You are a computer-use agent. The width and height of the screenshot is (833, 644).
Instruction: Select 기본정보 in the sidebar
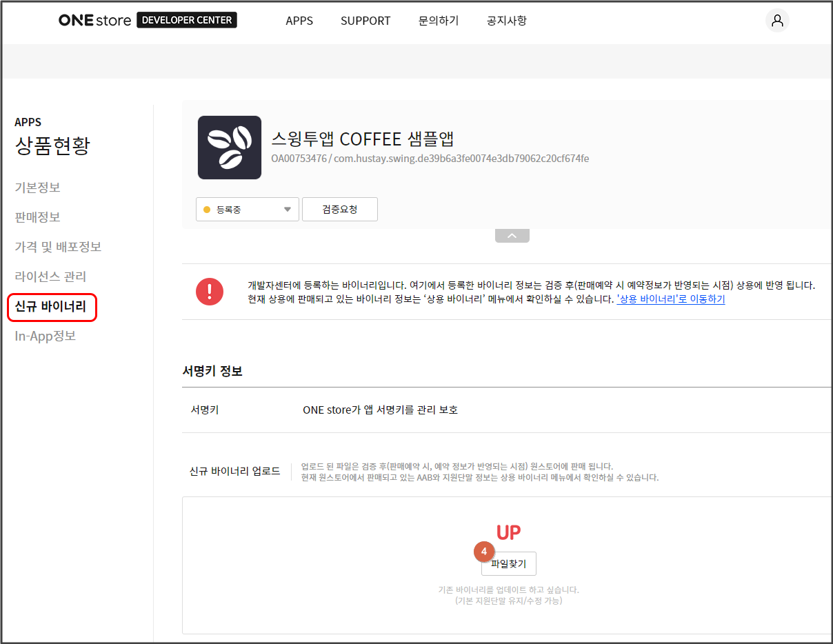pyautogui.click(x=37, y=188)
